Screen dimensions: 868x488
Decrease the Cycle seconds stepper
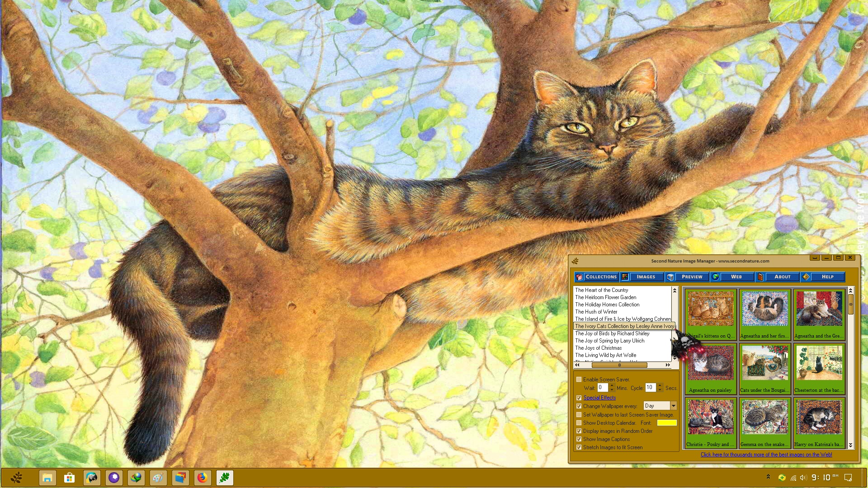[660, 389]
